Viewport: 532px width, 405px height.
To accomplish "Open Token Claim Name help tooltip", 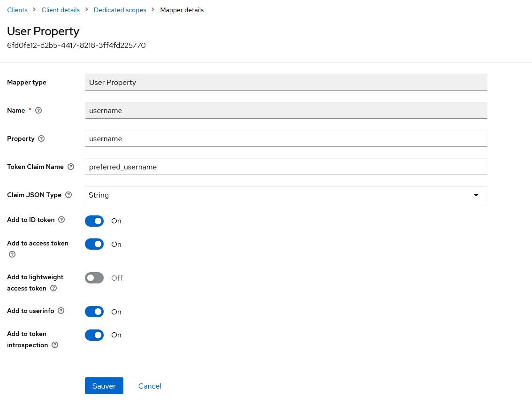I will (71, 167).
